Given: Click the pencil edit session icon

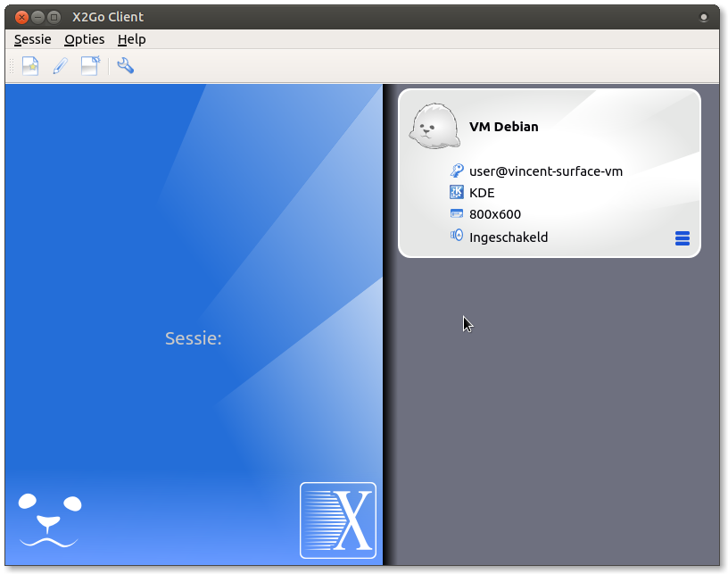Looking at the screenshot, I should 61,66.
